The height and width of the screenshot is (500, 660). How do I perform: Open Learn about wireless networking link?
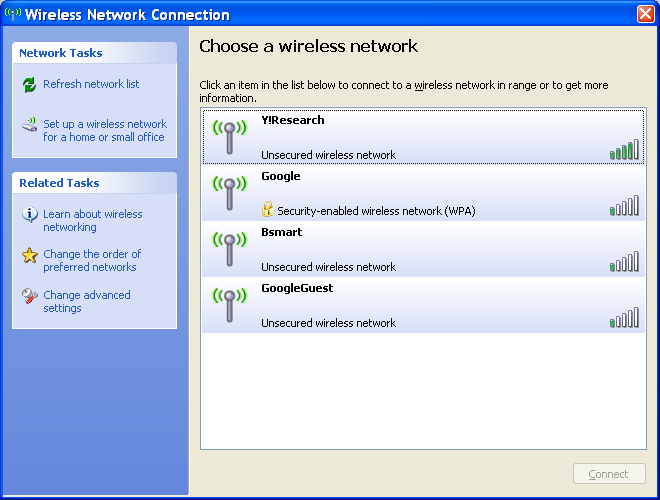(x=92, y=221)
